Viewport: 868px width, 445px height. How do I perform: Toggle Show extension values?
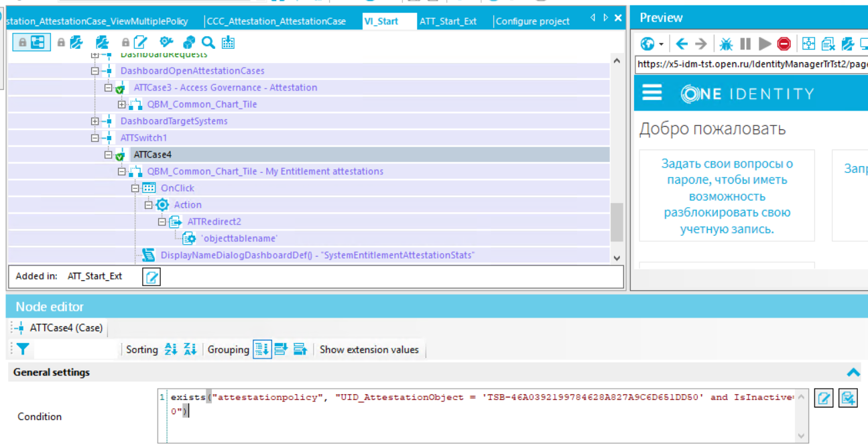click(369, 349)
